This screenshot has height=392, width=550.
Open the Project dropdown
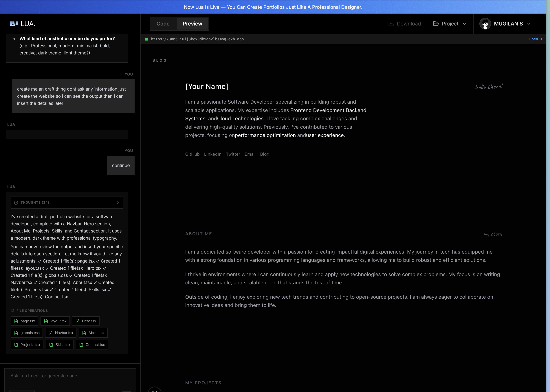(x=450, y=23)
